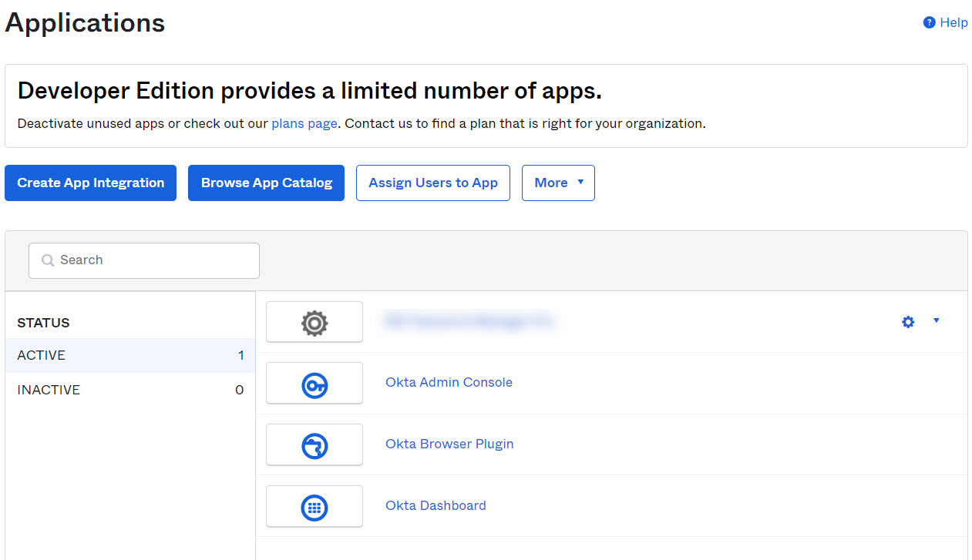The height and width of the screenshot is (560, 972).
Task: Open the blue settings gear for first app
Action: pos(908,322)
